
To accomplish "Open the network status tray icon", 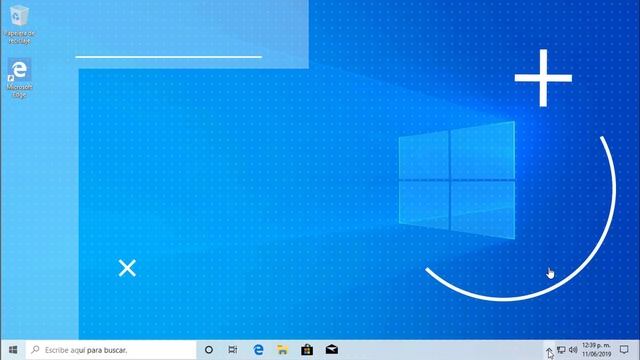I will click(561, 350).
